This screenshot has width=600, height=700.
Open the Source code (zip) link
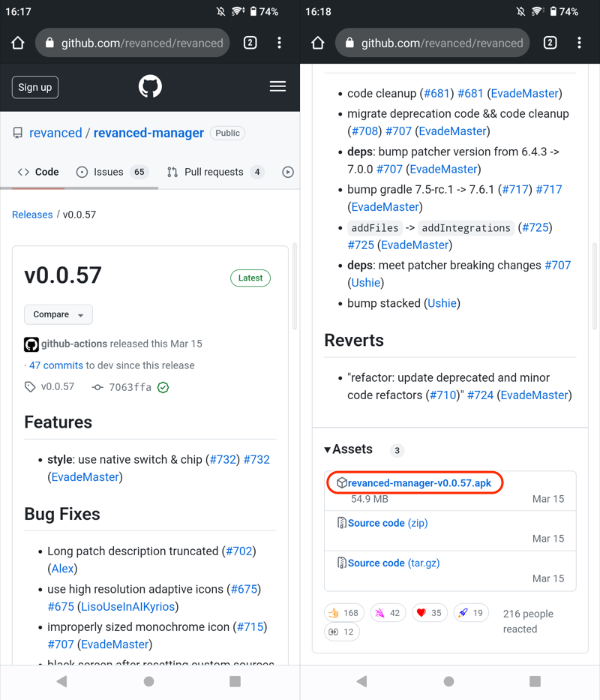point(387,523)
